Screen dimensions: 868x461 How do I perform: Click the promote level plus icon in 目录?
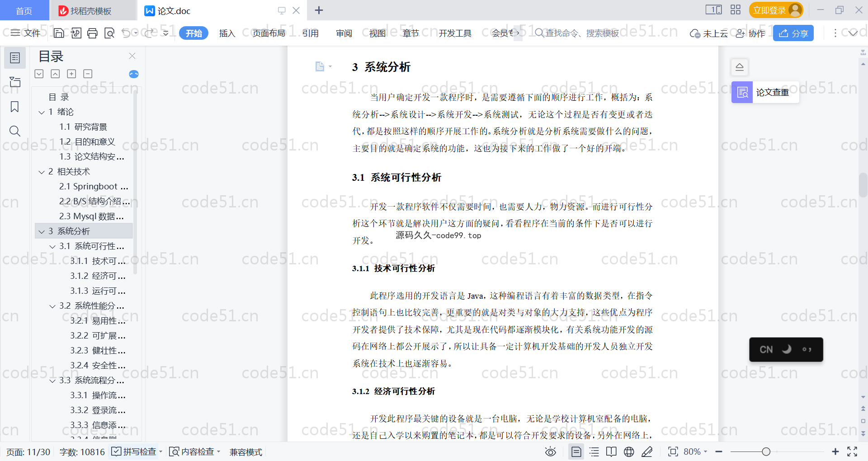click(x=71, y=74)
